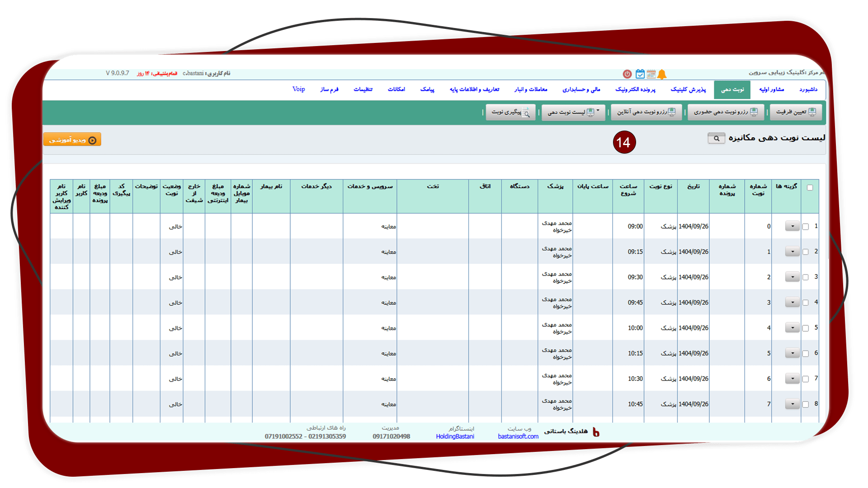This screenshot has height=488, width=868.
Task: Click management phone number 09171020498
Action: coord(391,436)
